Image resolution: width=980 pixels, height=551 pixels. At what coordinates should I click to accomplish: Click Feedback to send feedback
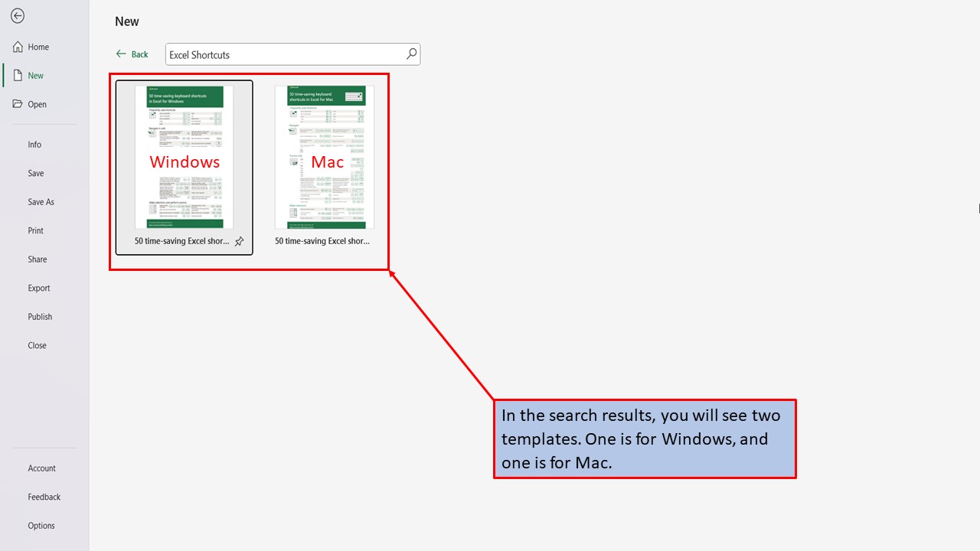(44, 497)
